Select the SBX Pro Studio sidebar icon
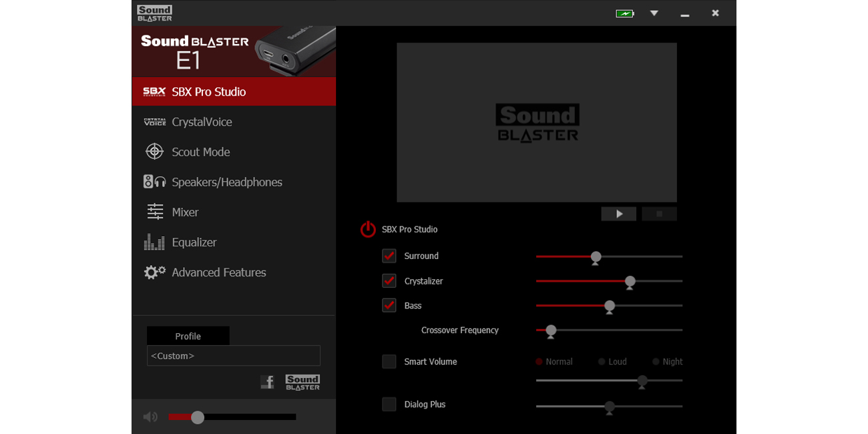The width and height of the screenshot is (868, 434). tap(154, 91)
